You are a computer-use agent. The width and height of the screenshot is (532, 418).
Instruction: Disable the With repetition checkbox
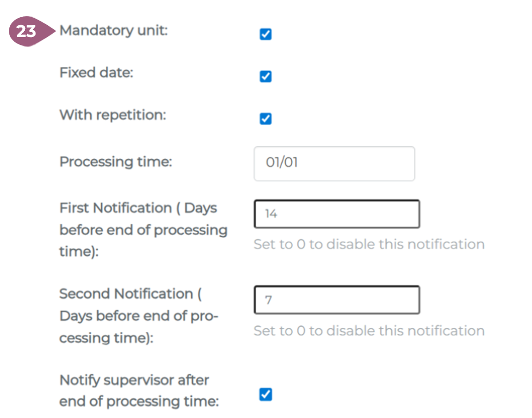point(266,119)
